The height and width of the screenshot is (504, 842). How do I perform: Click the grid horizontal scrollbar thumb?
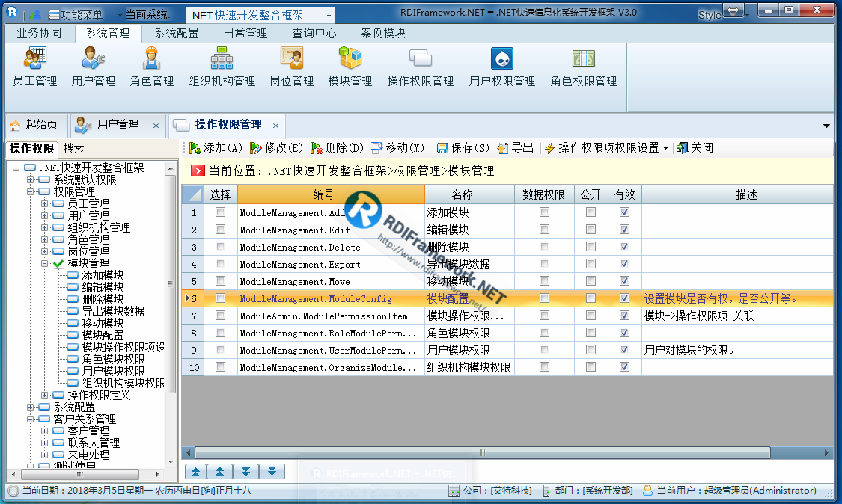pos(483,452)
